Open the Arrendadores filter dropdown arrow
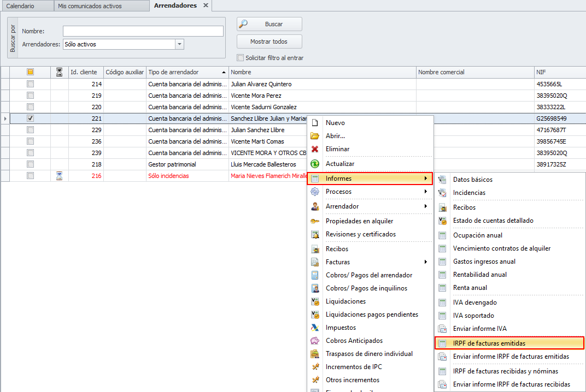The width and height of the screenshot is (586, 392). (x=180, y=44)
